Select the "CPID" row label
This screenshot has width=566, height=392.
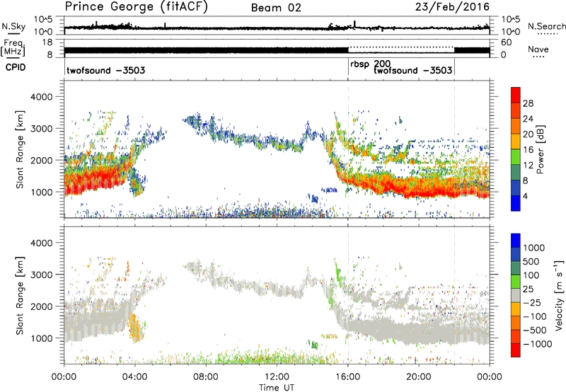tap(16, 67)
